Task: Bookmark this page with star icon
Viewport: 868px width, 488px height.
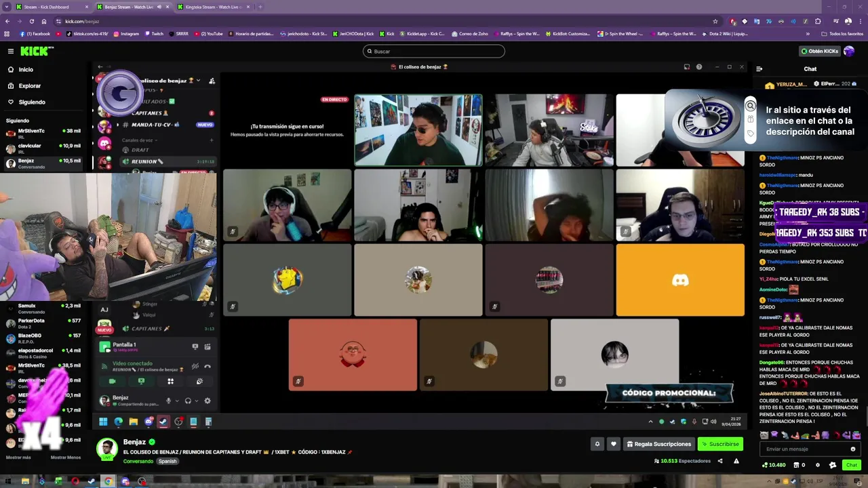Action: [x=715, y=21]
